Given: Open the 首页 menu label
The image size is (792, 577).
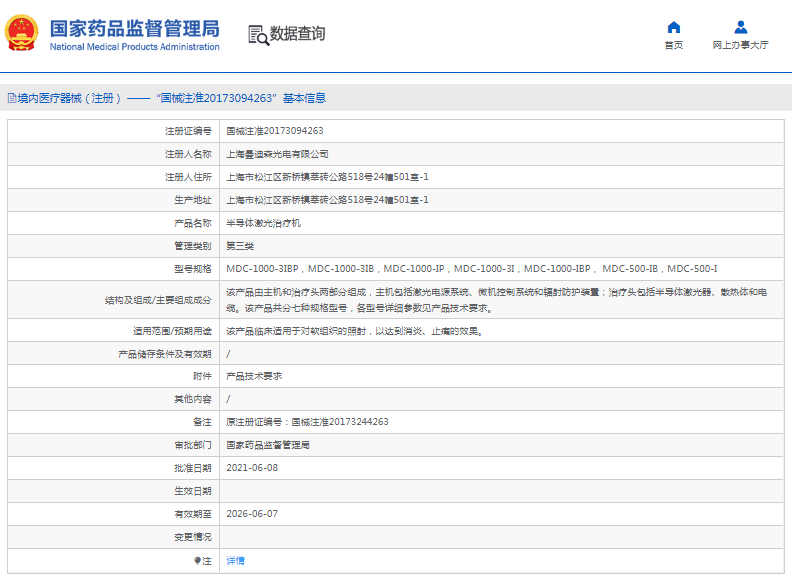Looking at the screenshot, I should coord(674,45).
